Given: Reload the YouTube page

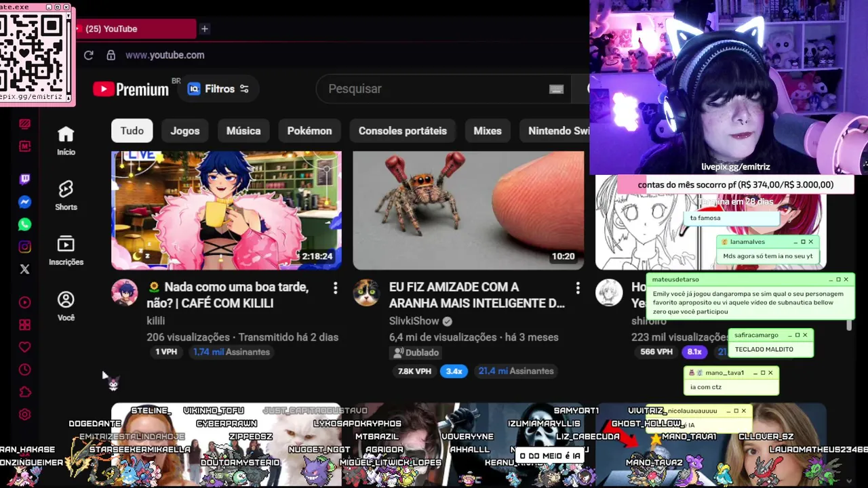Looking at the screenshot, I should (x=88, y=55).
